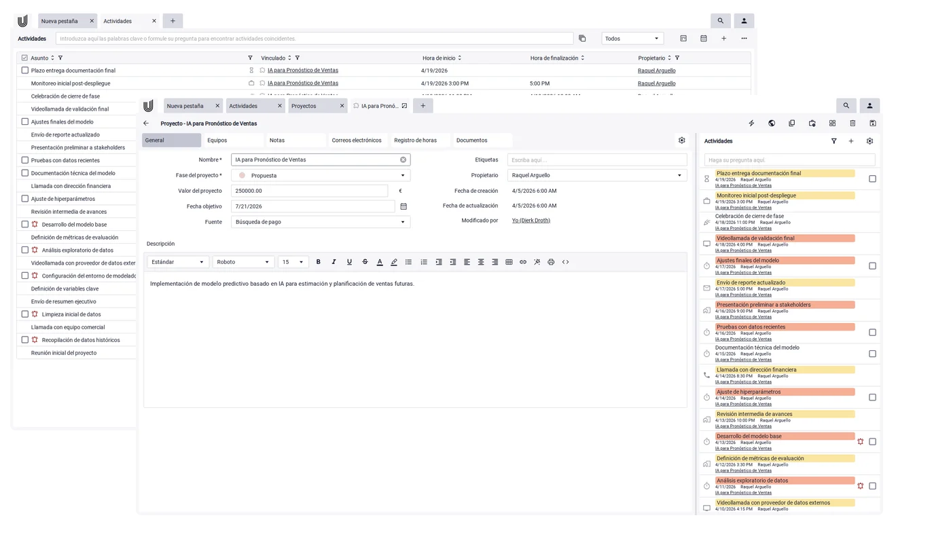Check 'Ajustes finales del modelo' row checkbox in list
This screenshot has width=951, height=560.
(24, 122)
